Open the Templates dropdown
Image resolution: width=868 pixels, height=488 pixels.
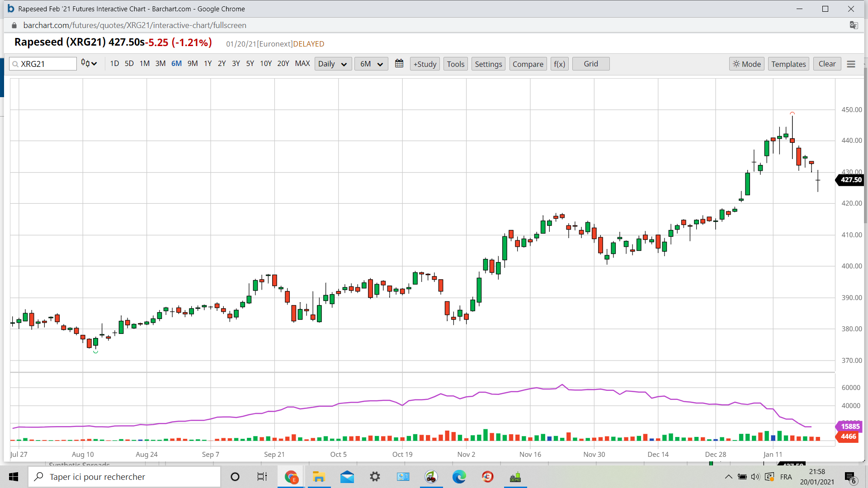pyautogui.click(x=788, y=64)
